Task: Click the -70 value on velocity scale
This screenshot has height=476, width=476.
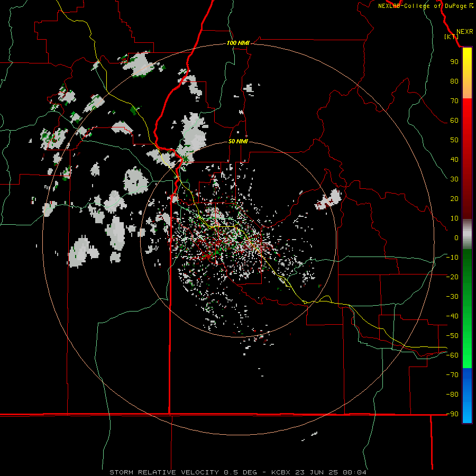Action: pos(452,375)
